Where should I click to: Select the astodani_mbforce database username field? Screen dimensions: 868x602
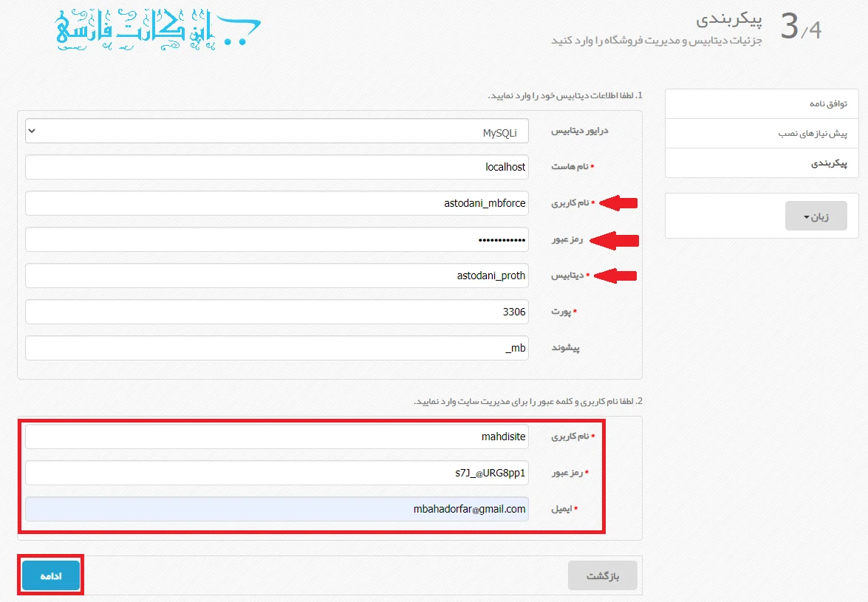point(277,203)
